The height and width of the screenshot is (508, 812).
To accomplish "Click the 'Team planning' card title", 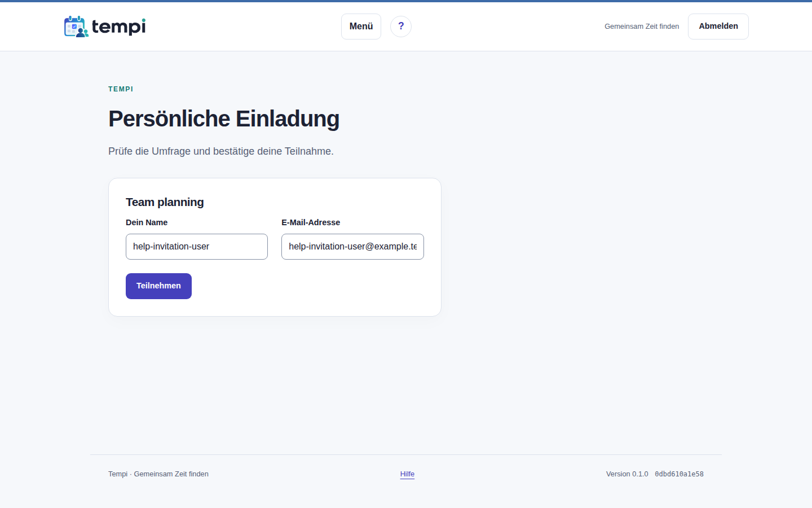I will (165, 202).
